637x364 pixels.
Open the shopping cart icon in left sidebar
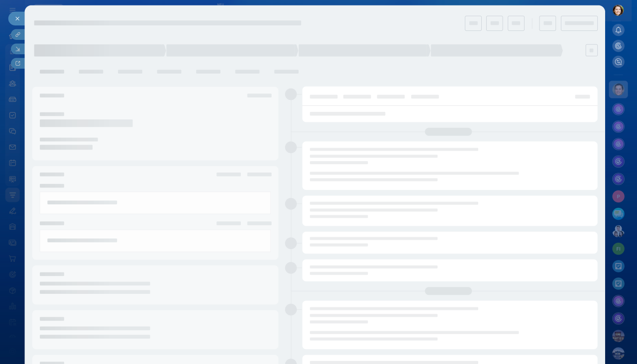tap(12, 259)
